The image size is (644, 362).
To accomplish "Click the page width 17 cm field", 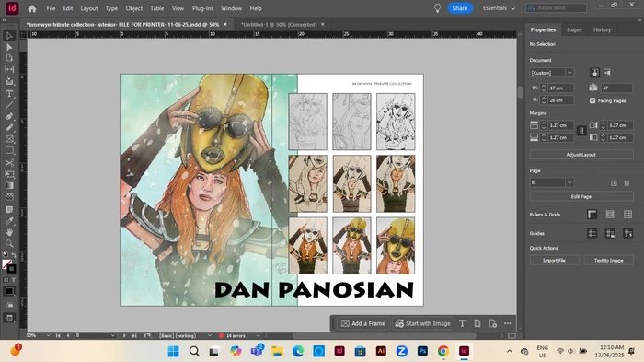I will tap(560, 88).
